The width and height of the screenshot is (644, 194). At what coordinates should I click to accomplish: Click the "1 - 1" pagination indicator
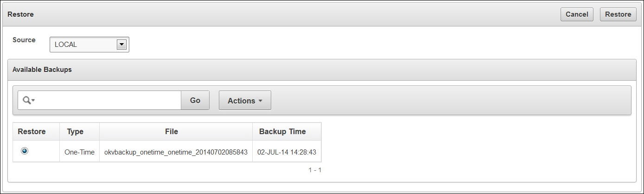click(x=315, y=170)
